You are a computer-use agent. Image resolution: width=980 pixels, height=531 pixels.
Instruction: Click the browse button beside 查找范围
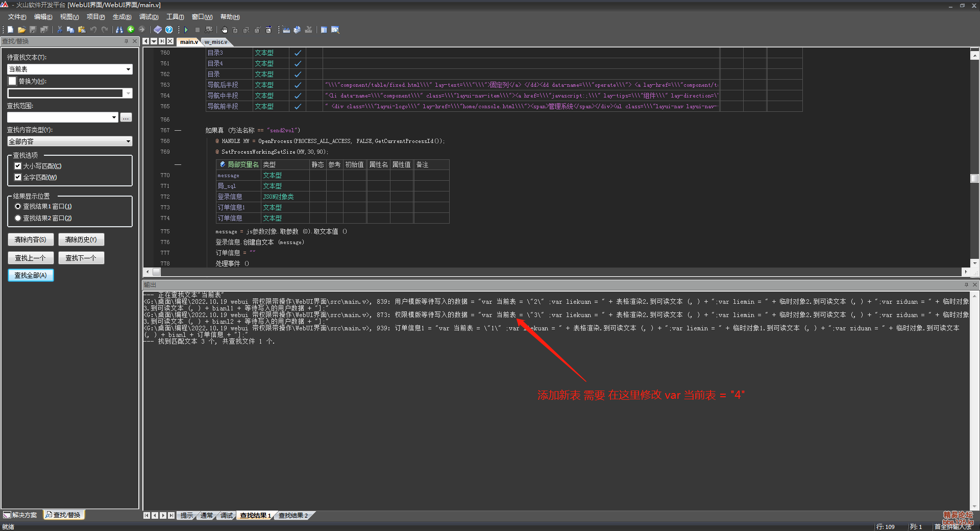click(x=126, y=117)
